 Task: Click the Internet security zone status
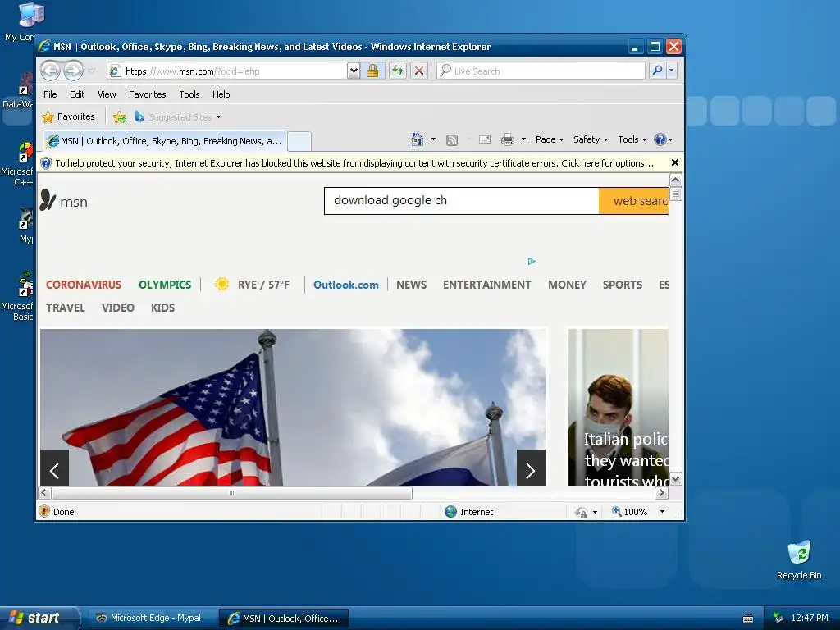point(469,512)
